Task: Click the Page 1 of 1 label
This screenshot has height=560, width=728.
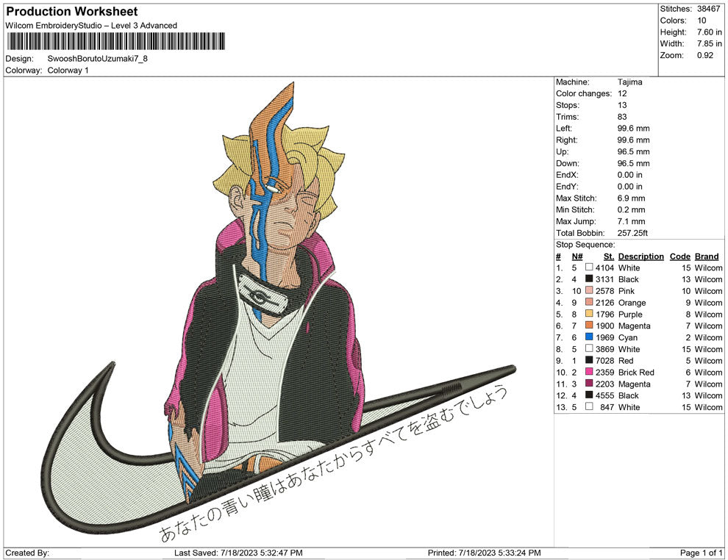Action: coord(702,553)
